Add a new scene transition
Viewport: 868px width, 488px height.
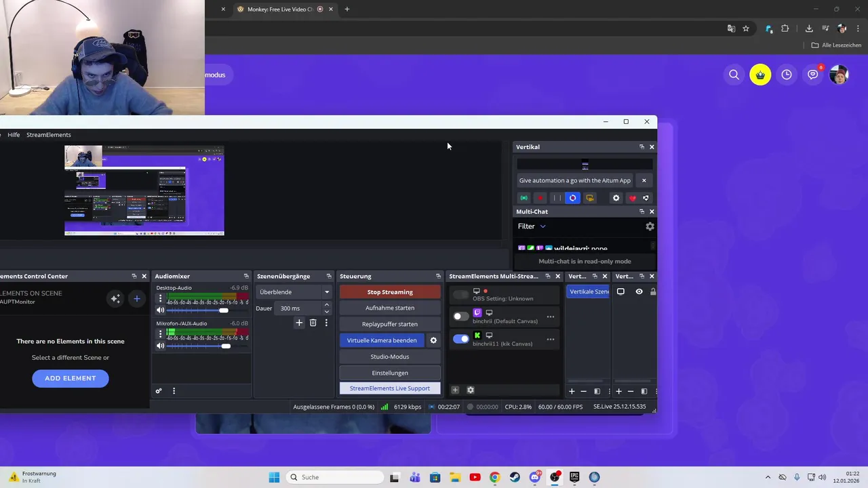(299, 323)
